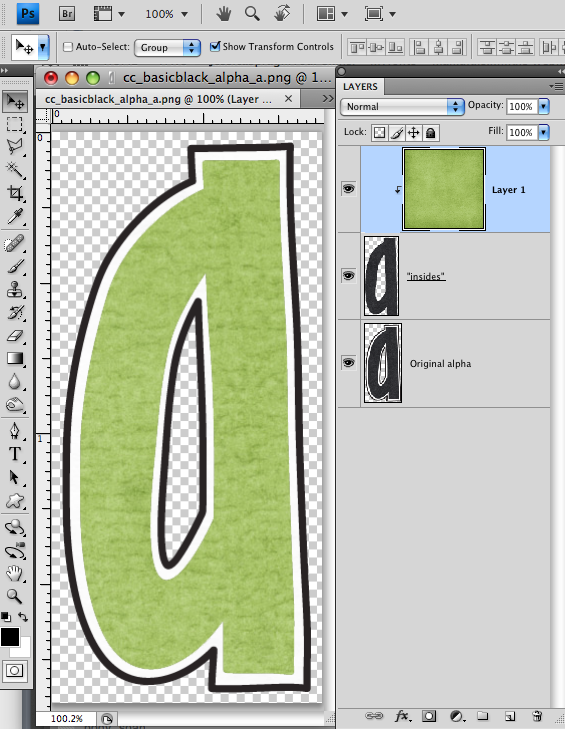Open the Auto-Select Group dropdown
Viewport: 565px width, 729px height.
coord(167,47)
